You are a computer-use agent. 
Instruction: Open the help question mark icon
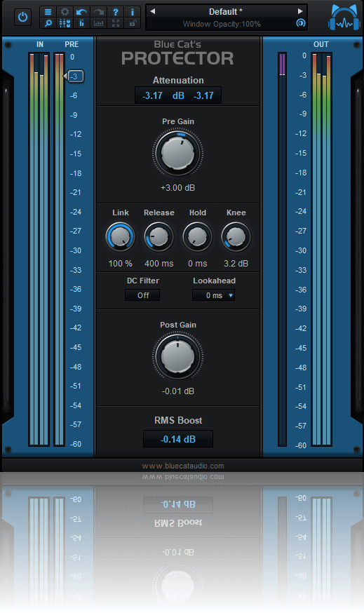(115, 12)
